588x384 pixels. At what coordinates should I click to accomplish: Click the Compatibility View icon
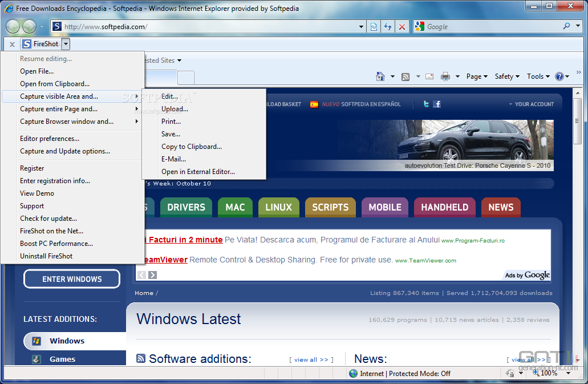[374, 27]
